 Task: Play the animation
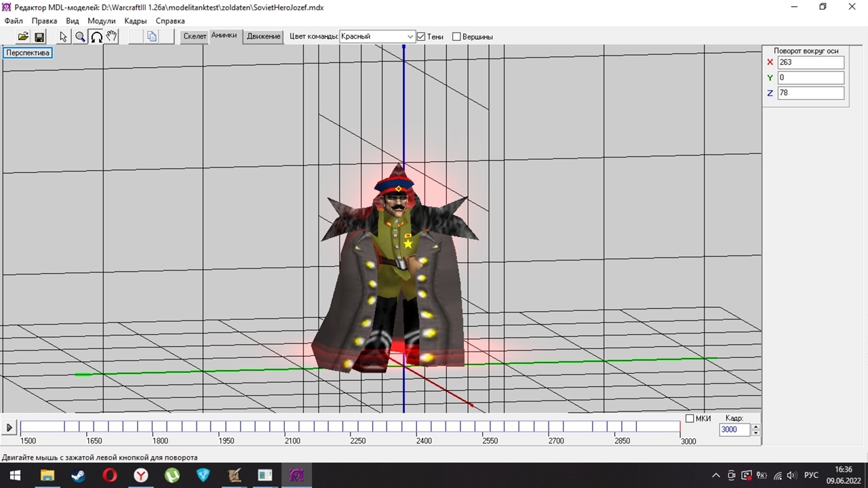9,428
